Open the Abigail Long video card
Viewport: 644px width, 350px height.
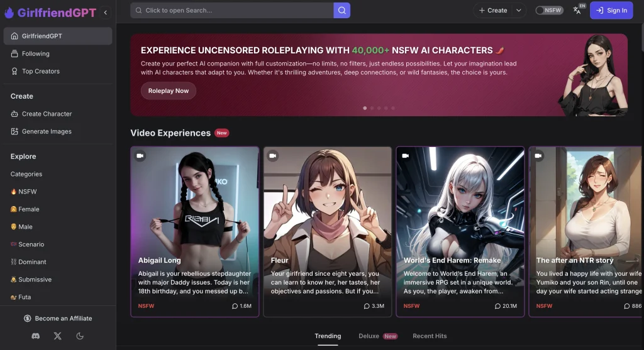(195, 232)
